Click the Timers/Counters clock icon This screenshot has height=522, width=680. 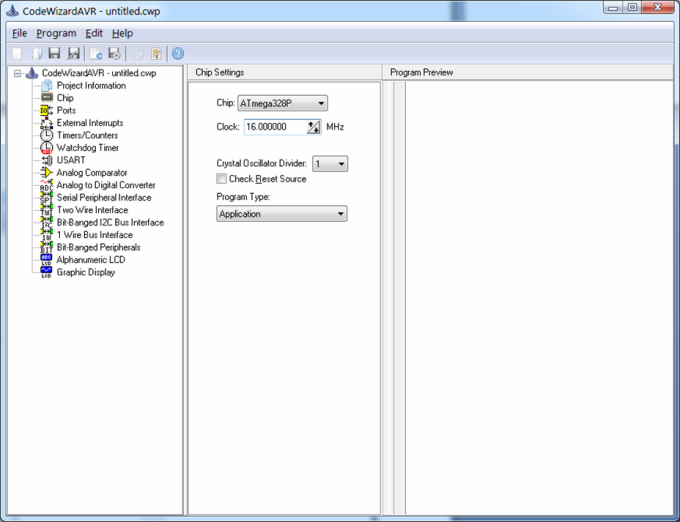tap(46, 135)
